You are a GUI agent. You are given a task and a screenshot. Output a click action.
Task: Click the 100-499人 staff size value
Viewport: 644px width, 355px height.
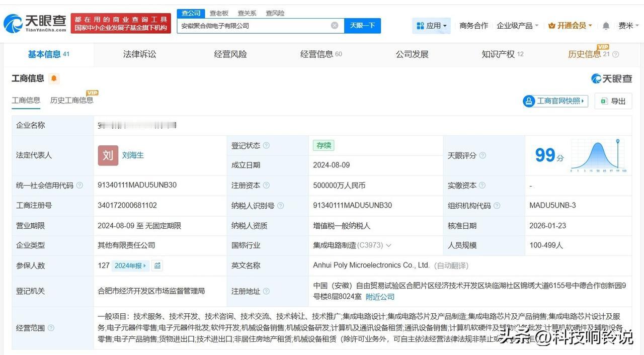(546, 245)
